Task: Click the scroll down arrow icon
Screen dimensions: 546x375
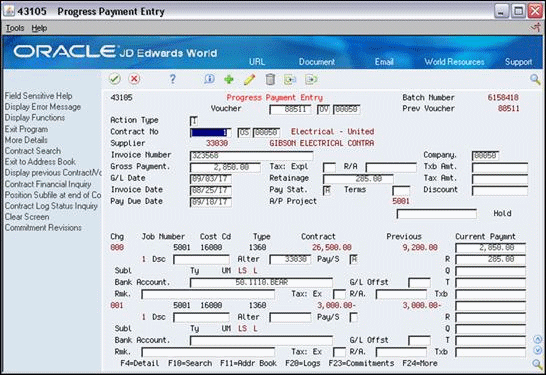Action: 538,350
